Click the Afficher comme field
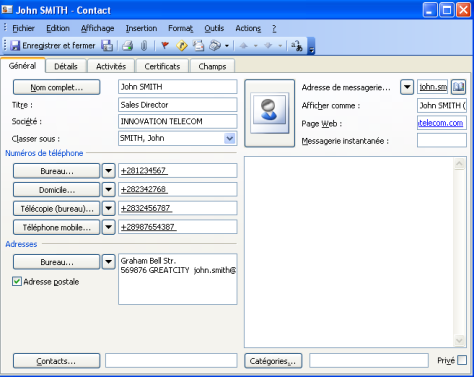The image size is (474, 377). point(442,105)
